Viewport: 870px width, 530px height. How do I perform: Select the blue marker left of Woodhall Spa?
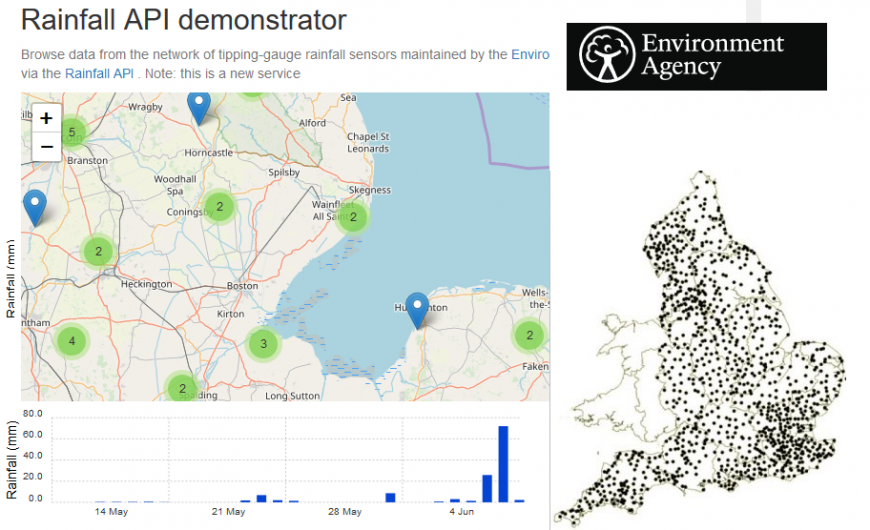point(35,208)
